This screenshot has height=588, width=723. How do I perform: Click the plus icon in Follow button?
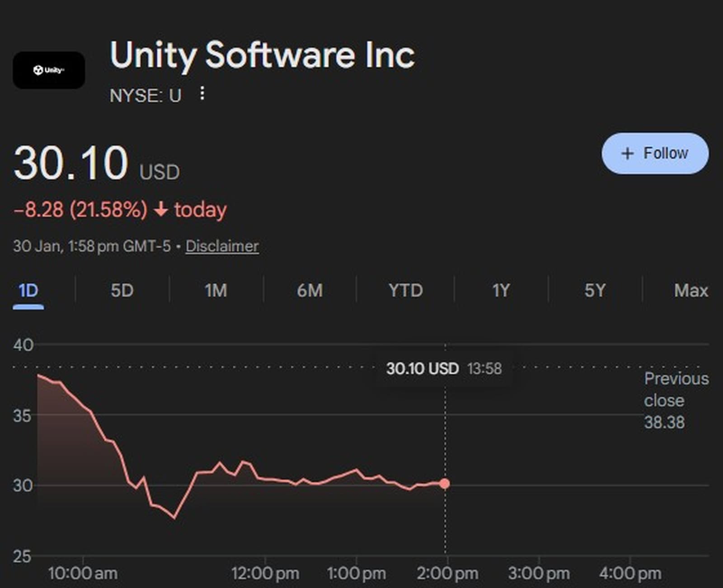(627, 154)
